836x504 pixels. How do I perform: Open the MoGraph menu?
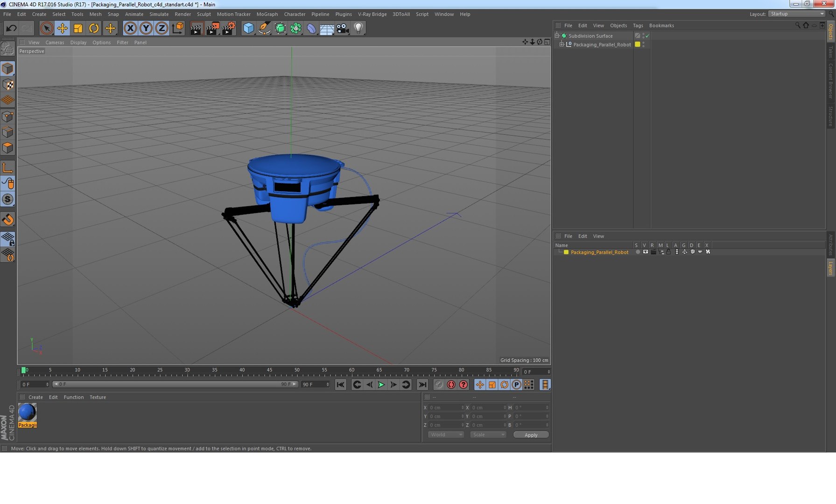click(x=267, y=14)
